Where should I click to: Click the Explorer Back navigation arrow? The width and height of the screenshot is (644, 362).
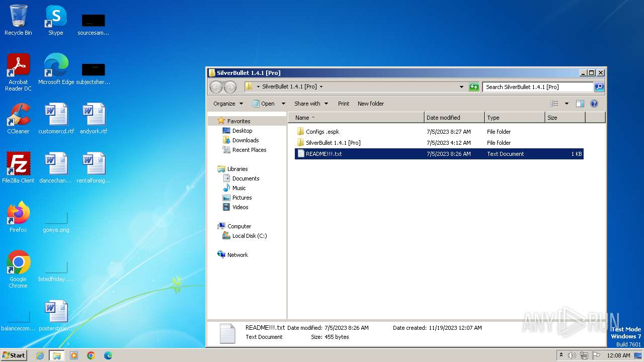click(216, 87)
